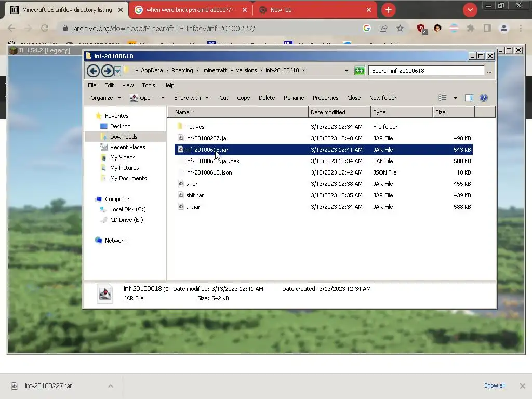Select inf-20100227.jar file

pyautogui.click(x=207, y=138)
